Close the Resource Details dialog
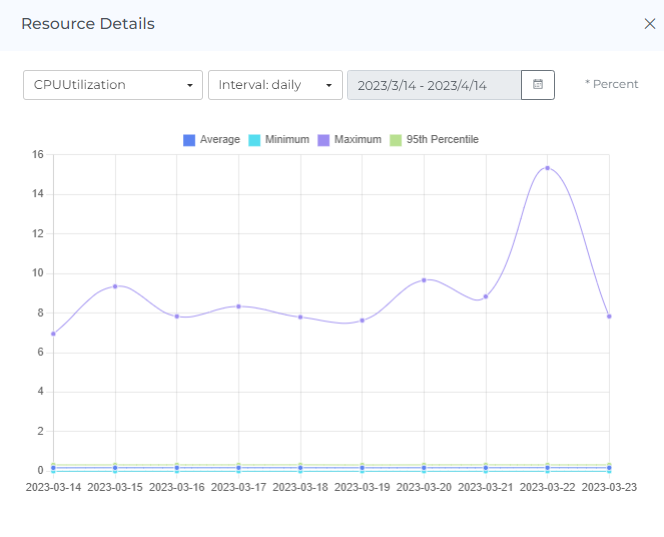 click(x=649, y=24)
